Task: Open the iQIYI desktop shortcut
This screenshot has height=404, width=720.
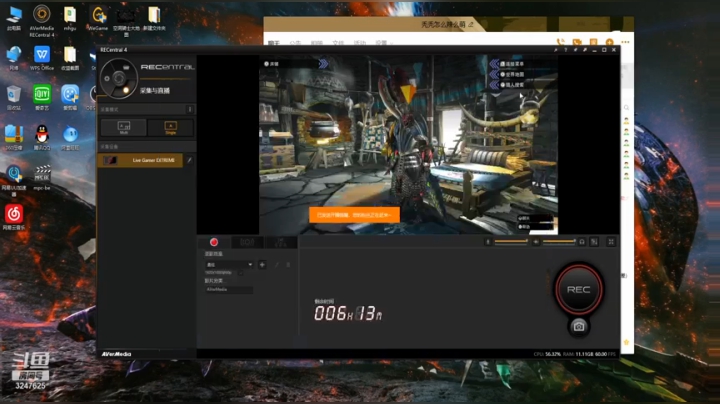Action: point(42,97)
